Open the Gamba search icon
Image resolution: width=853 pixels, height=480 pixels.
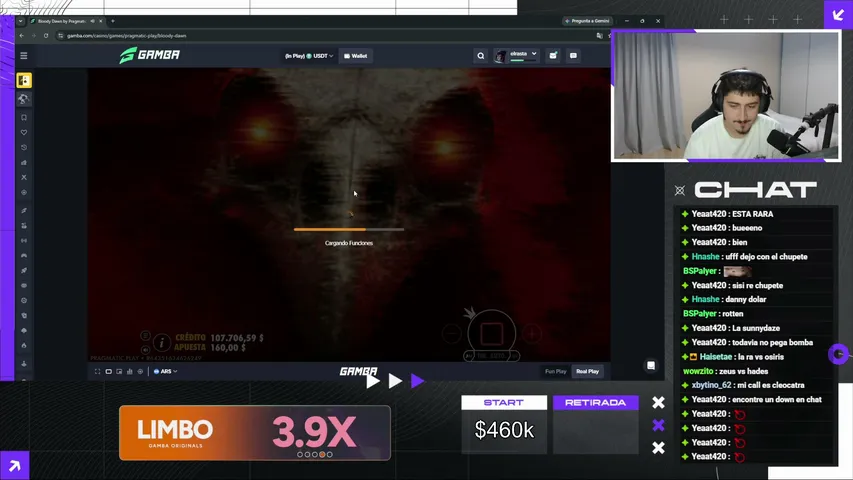tap(480, 56)
